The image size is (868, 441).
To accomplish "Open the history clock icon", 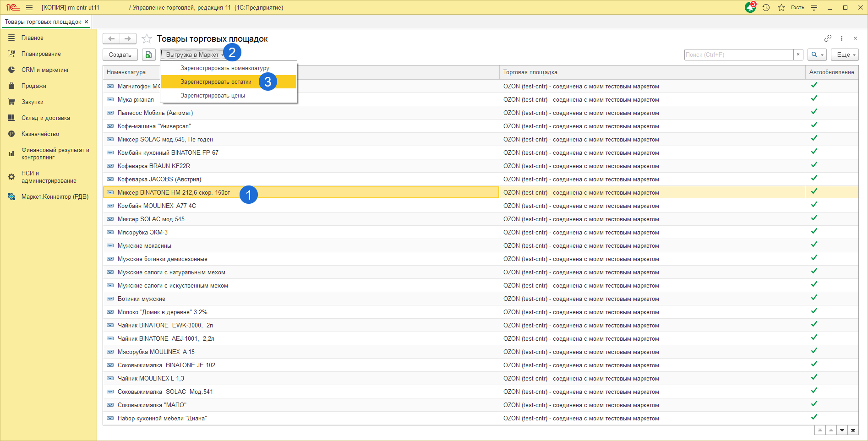I will pyautogui.click(x=766, y=7).
